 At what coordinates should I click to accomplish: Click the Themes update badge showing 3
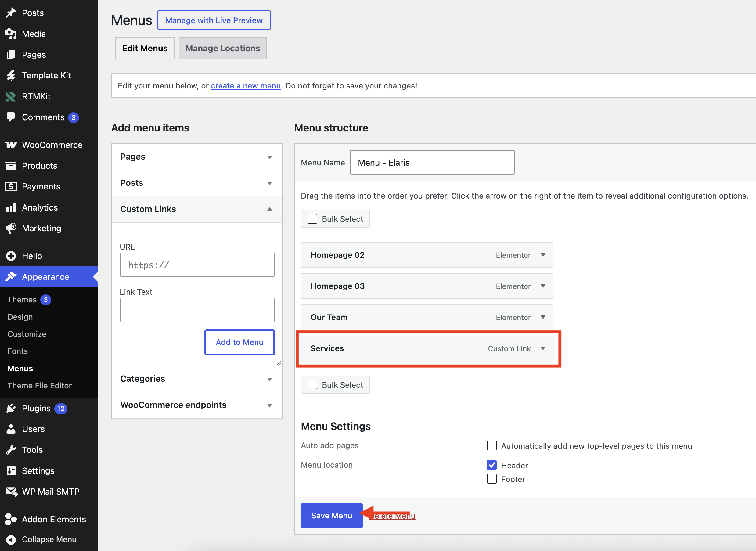[x=46, y=300]
